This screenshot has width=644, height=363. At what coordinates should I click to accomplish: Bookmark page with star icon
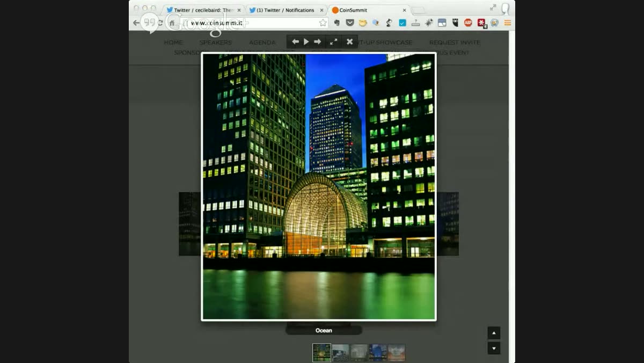coord(323,23)
